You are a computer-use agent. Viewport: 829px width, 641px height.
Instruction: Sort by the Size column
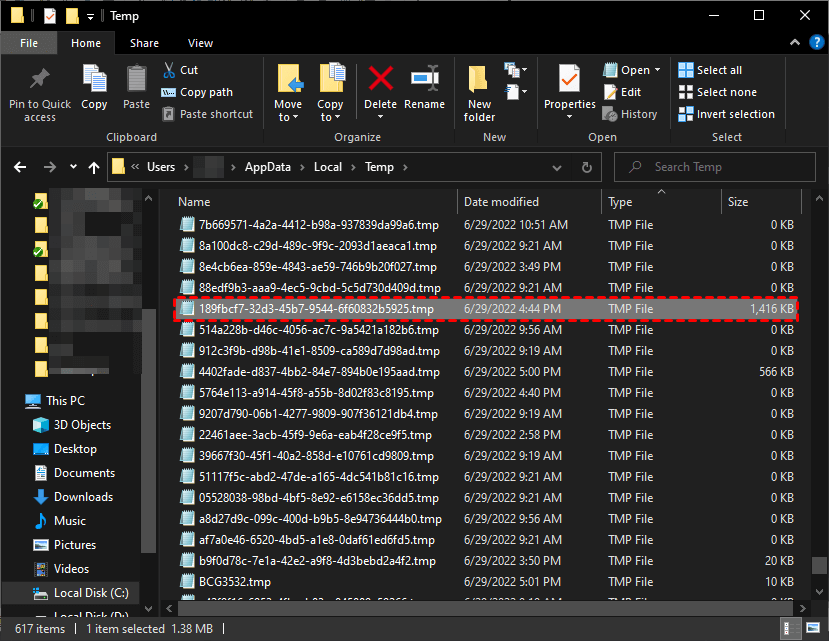[738, 202]
